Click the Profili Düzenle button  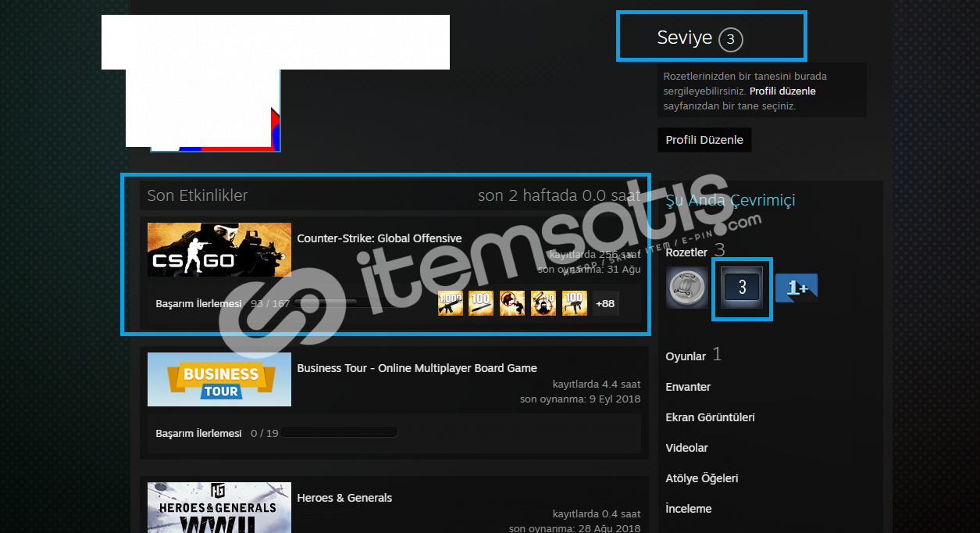(x=704, y=140)
